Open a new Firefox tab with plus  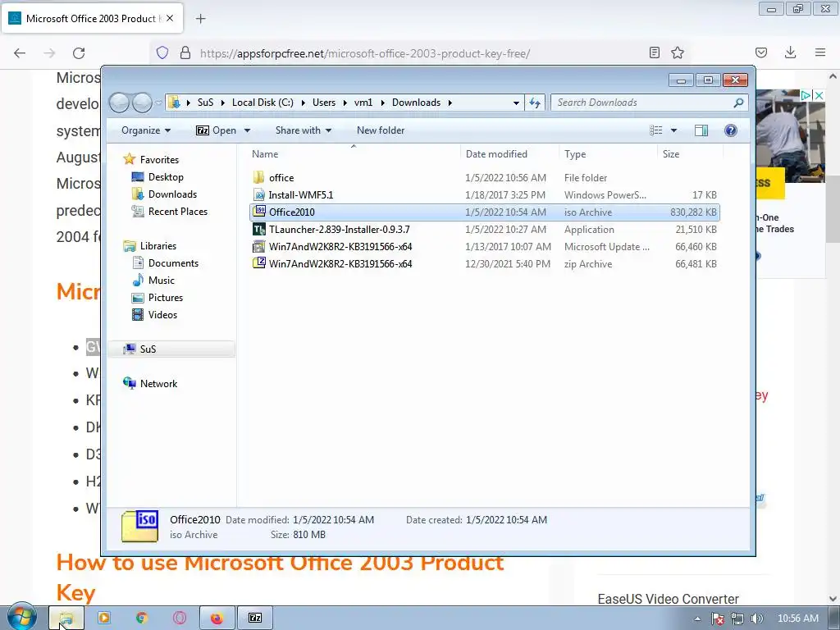[200, 19]
